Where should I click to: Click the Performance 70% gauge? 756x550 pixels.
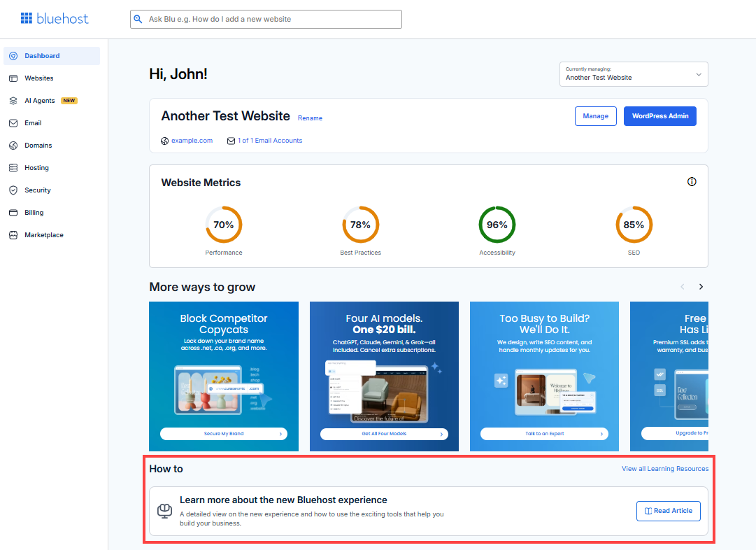pos(224,225)
